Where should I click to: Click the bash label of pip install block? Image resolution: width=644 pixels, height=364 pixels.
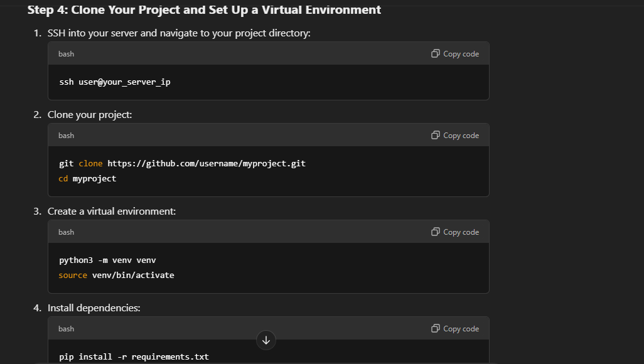click(66, 329)
